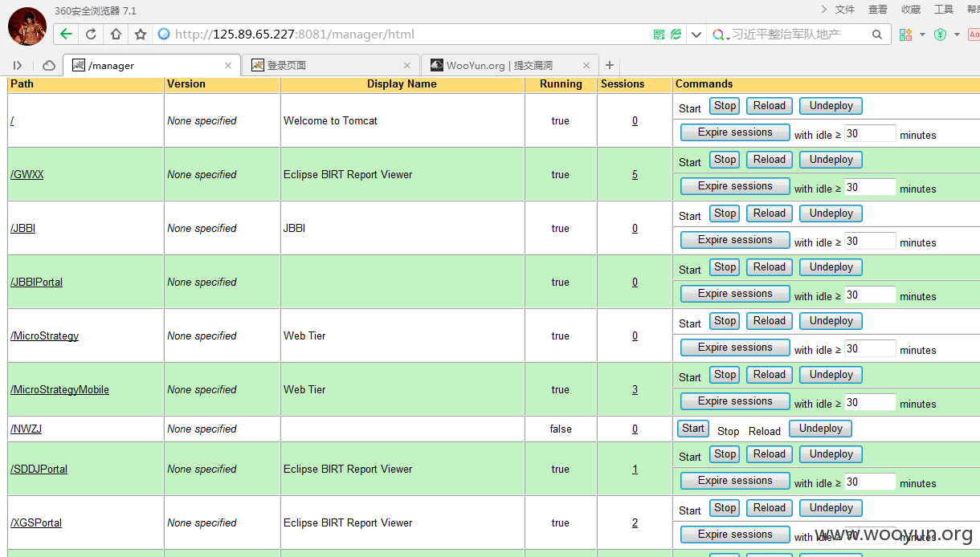Image resolution: width=980 pixels, height=557 pixels.
Task: Expire sessions for /MicroStrategyMobile
Action: [735, 401]
